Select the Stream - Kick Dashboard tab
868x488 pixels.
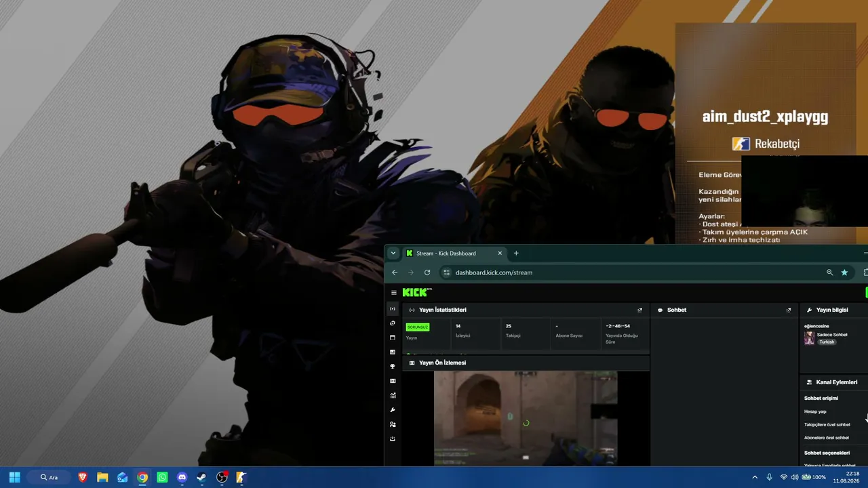pos(454,253)
